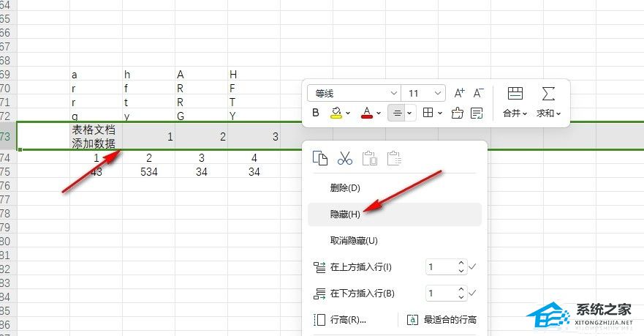Click the Copy icon in context menu
644x336 pixels.
(320, 158)
